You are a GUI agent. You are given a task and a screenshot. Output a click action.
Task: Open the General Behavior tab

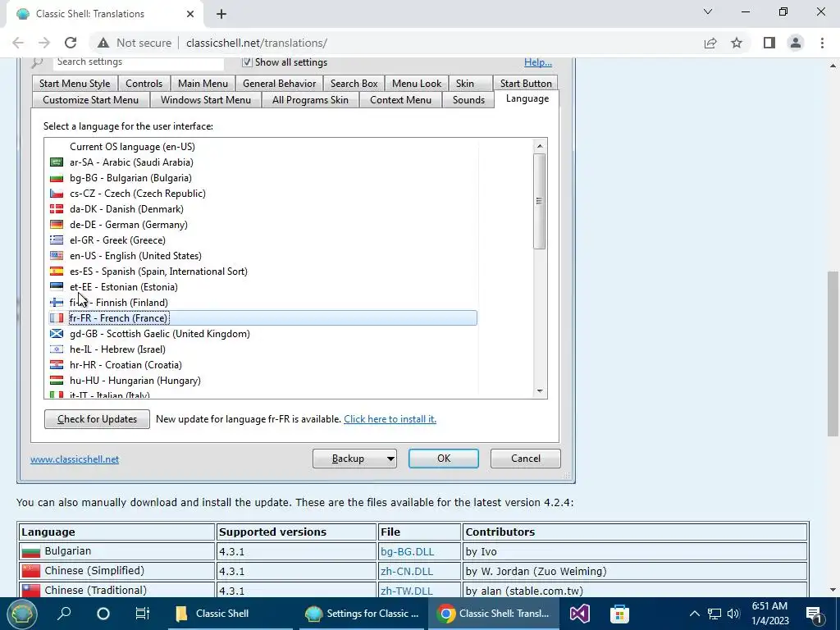[279, 84]
